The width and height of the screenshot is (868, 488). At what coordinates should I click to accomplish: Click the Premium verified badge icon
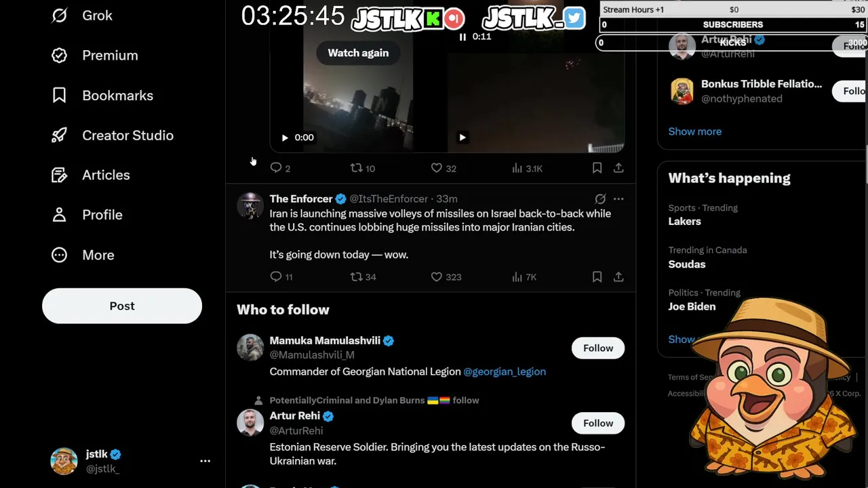tap(60, 56)
